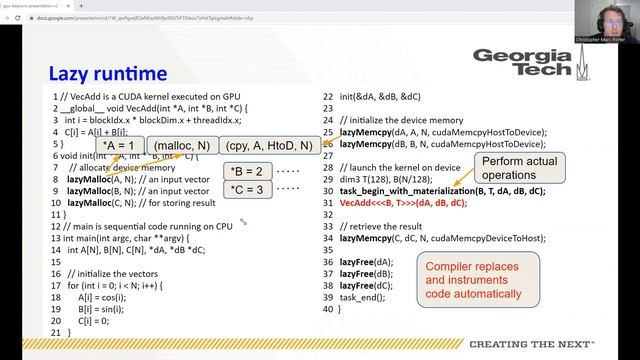Click the browser reload button
Viewport: 640px width, 360px height.
(18, 18)
